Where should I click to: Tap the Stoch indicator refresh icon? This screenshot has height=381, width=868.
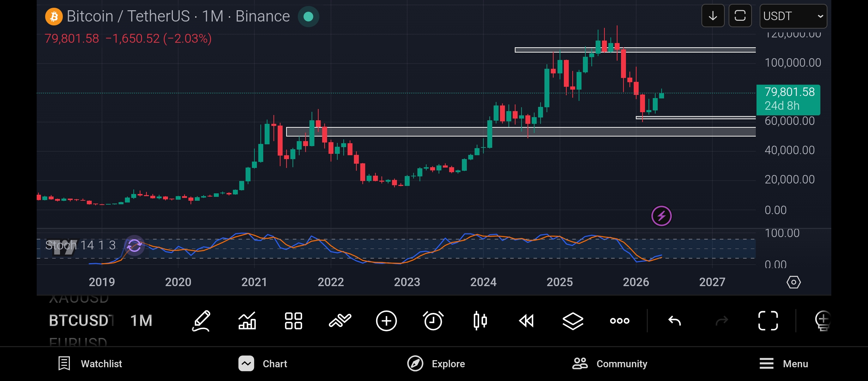[x=134, y=246]
